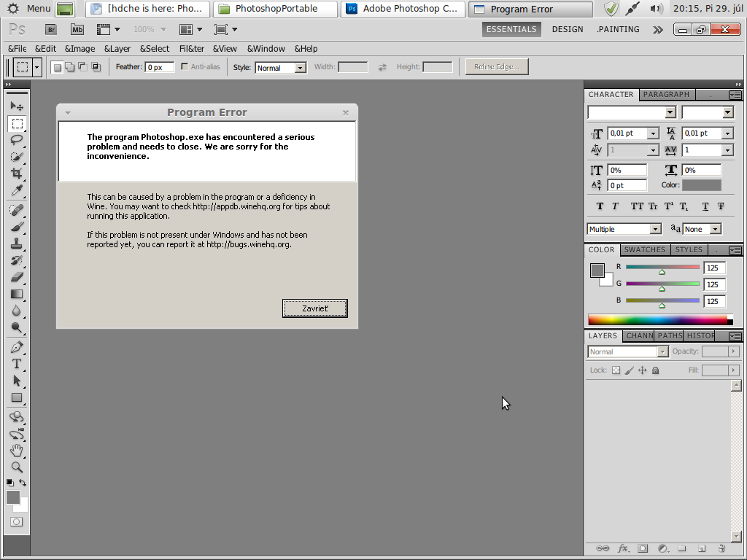747x560 pixels.
Task: Select the Eyedropper tool
Action: (17, 190)
